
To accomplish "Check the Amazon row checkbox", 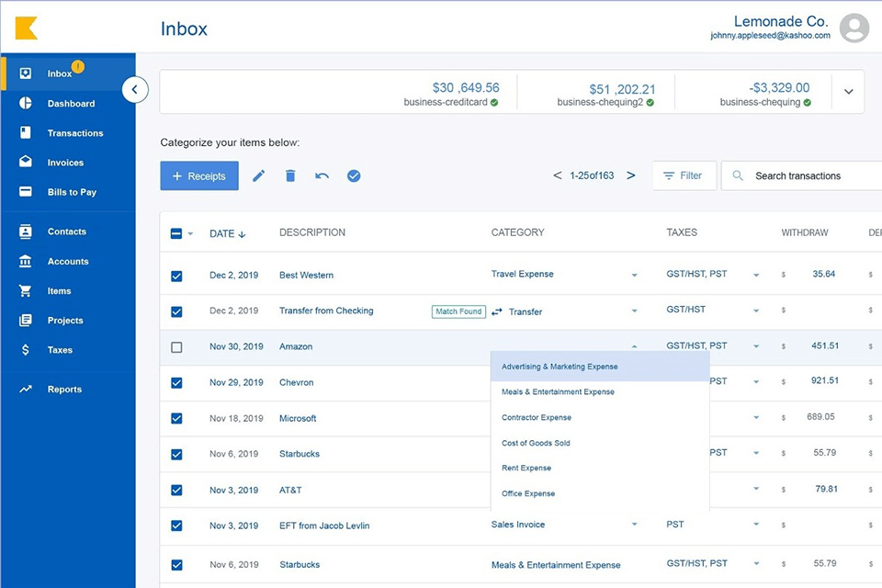I will [176, 347].
